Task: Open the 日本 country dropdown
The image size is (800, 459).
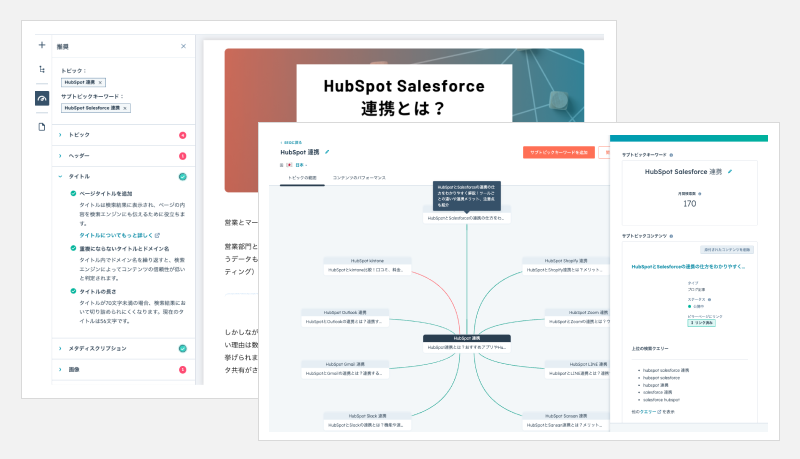Action: click(302, 165)
